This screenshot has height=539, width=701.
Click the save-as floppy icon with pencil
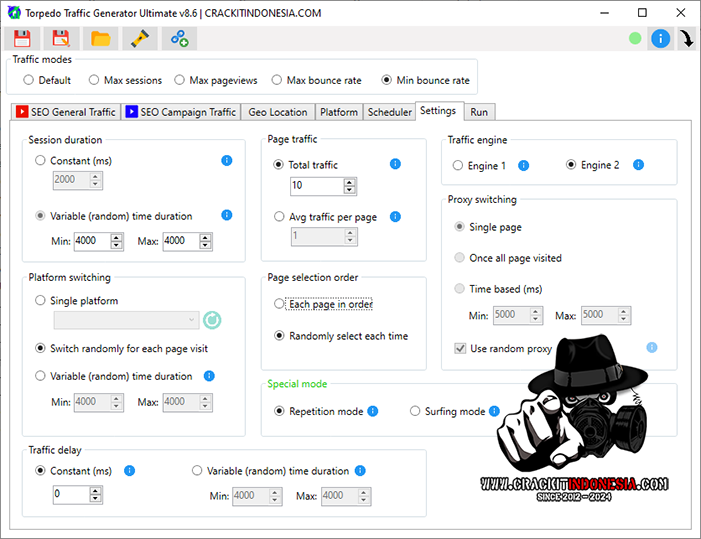pyautogui.click(x=61, y=39)
